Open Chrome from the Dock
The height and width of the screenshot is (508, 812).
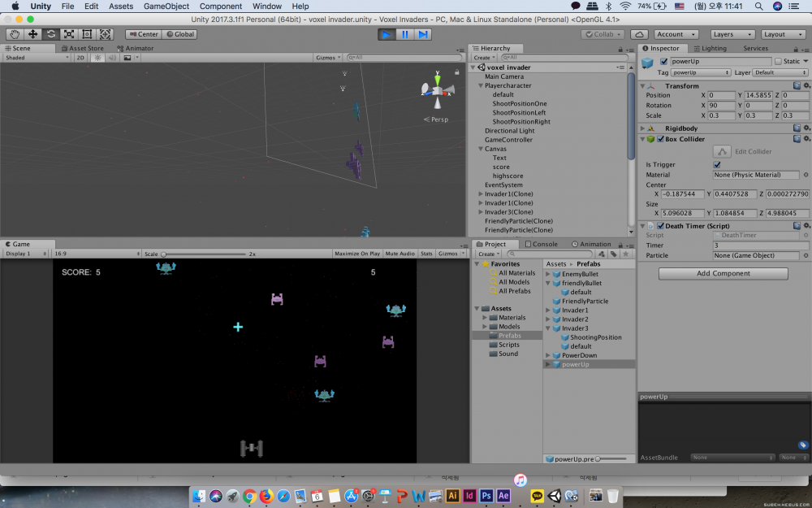pos(249,496)
